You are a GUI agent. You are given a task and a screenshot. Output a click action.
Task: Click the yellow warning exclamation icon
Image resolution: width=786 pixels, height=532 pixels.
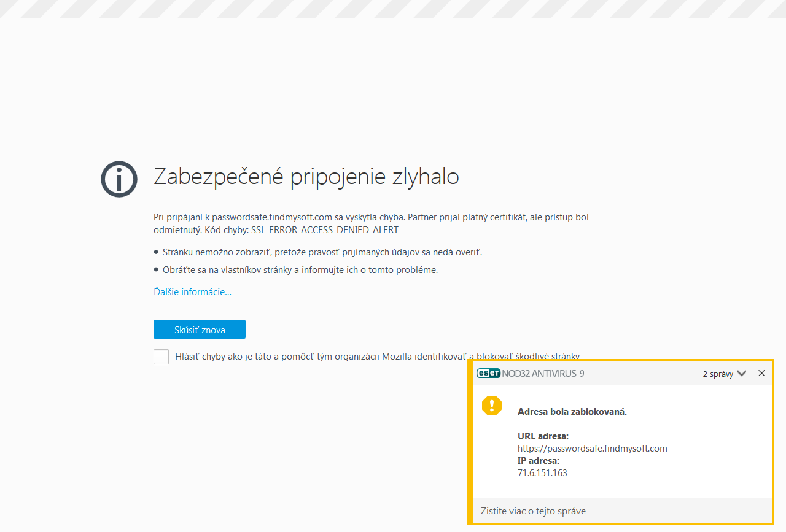click(x=492, y=406)
